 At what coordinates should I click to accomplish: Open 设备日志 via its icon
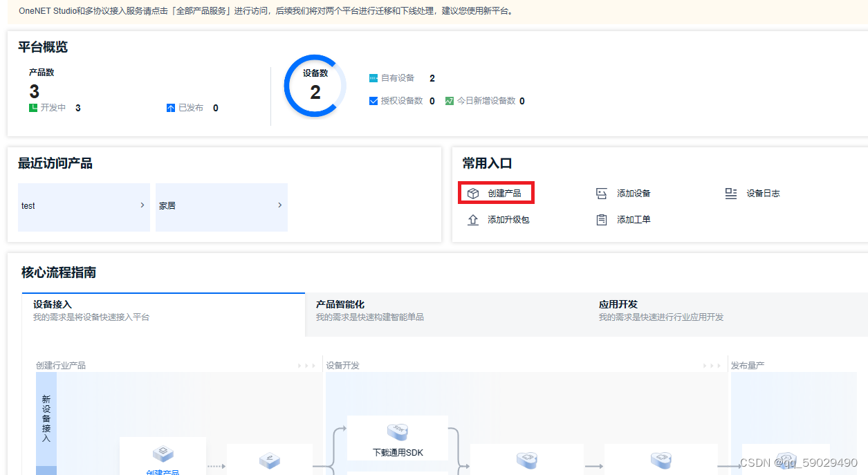731,193
